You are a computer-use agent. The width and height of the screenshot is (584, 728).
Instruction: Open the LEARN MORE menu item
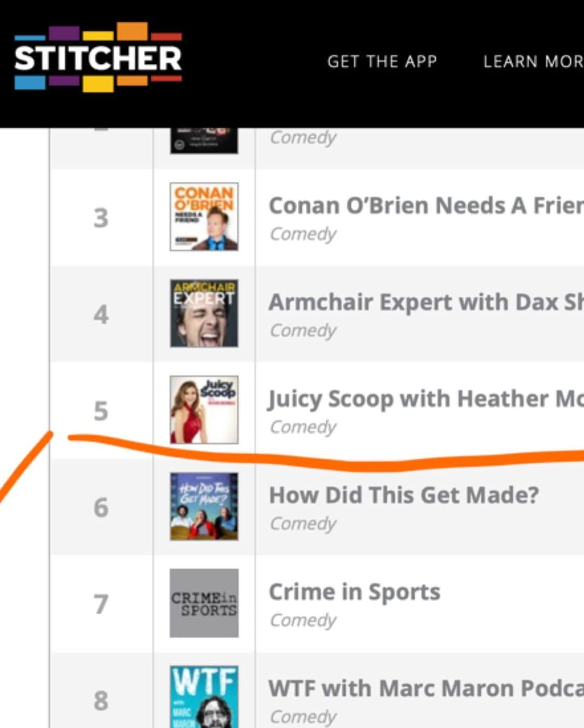pos(533,62)
